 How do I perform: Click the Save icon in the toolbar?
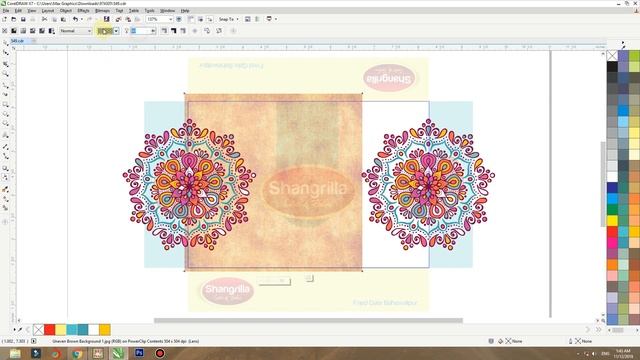pyautogui.click(x=23, y=19)
